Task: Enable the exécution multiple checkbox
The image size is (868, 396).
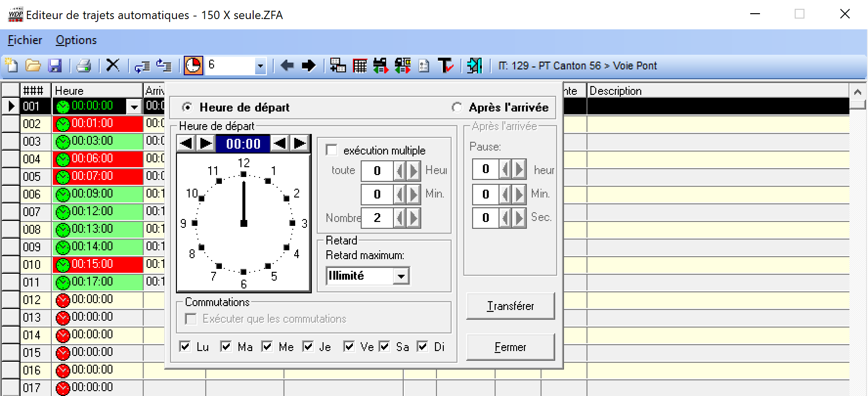Action: tap(332, 150)
